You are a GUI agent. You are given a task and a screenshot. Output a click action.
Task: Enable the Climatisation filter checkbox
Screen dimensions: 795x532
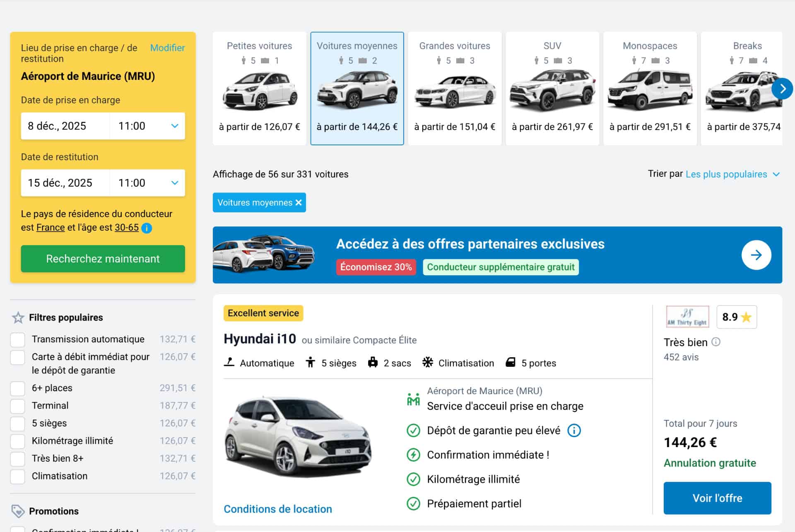[17, 477]
